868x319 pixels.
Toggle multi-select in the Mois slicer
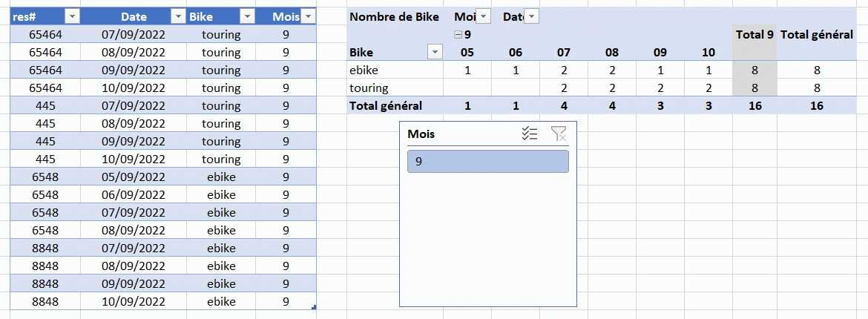coord(529,134)
